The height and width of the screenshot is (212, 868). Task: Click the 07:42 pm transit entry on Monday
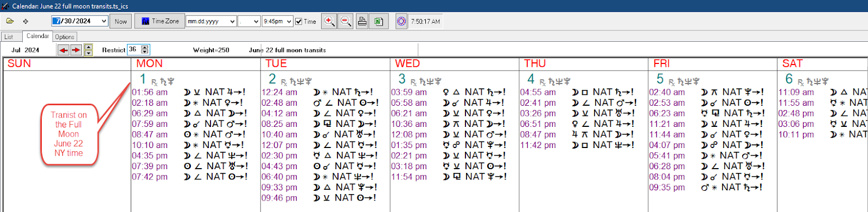[x=190, y=177]
